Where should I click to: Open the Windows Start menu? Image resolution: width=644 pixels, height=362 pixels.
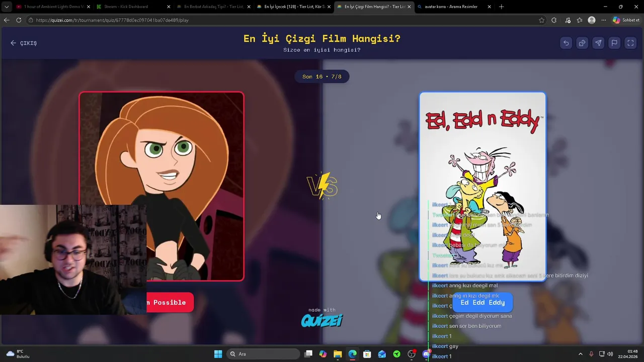tap(218, 354)
